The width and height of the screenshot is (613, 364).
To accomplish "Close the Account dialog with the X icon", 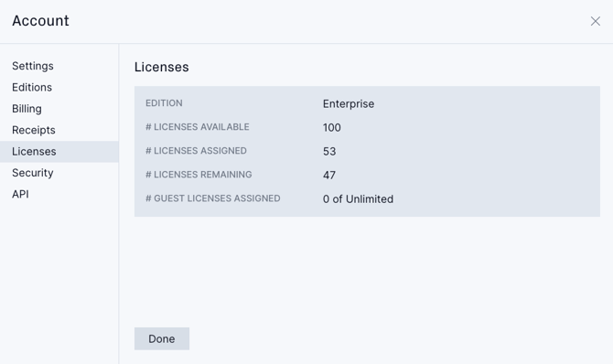I will click(595, 21).
